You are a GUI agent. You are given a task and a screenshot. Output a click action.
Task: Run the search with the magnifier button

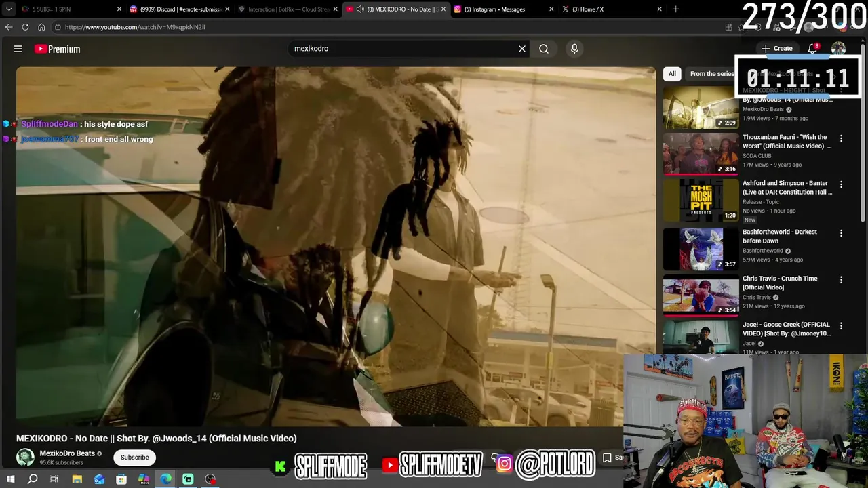(544, 49)
